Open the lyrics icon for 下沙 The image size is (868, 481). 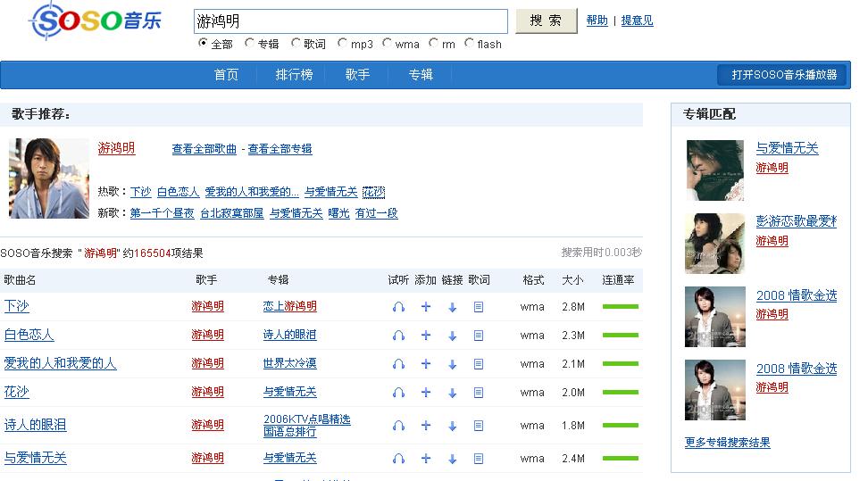pos(479,307)
